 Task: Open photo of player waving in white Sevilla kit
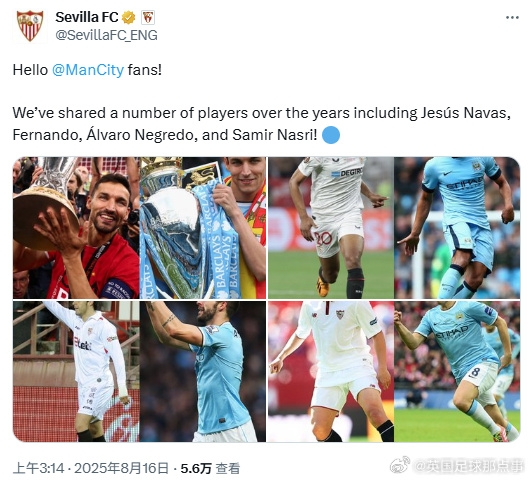(76, 371)
